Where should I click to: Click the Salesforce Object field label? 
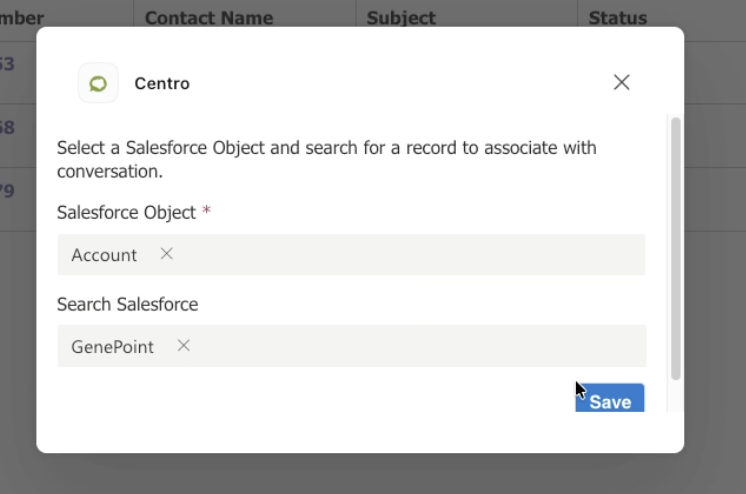coord(126,212)
